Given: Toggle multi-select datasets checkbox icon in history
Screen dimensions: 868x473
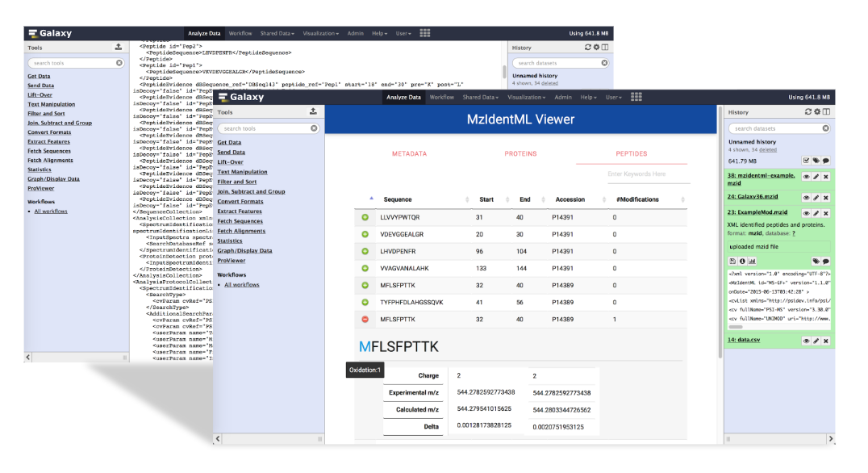Looking at the screenshot, I should click(806, 161).
